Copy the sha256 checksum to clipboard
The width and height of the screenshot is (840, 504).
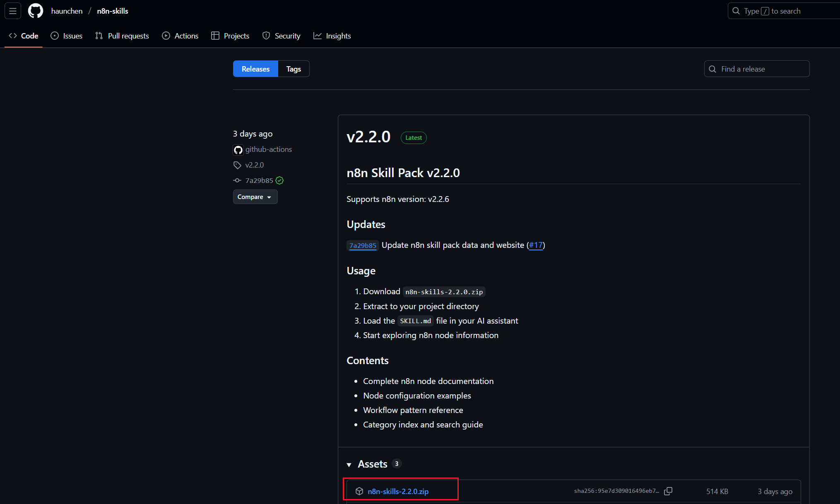tap(668, 491)
